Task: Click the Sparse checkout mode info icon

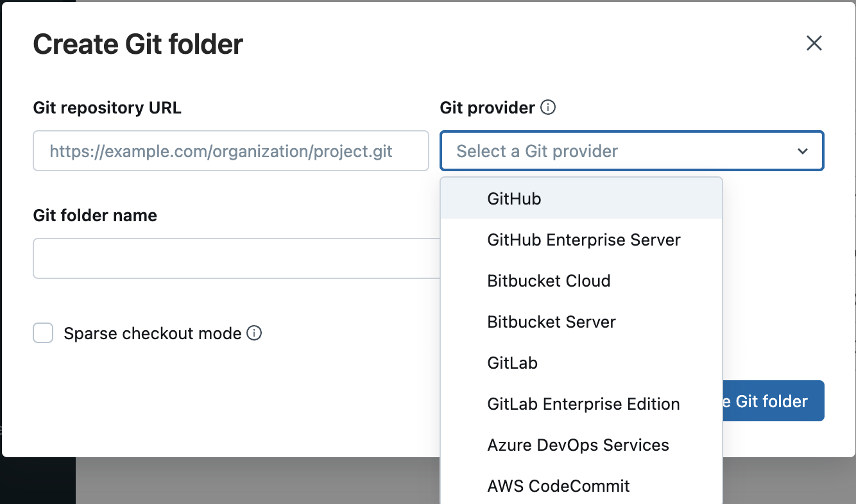Action: (254, 333)
